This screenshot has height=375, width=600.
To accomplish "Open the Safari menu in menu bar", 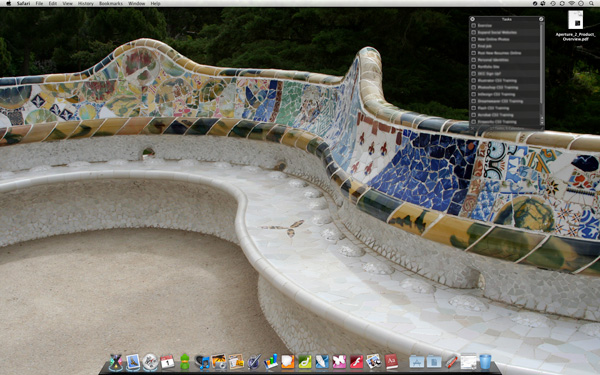I will click(x=23, y=3).
